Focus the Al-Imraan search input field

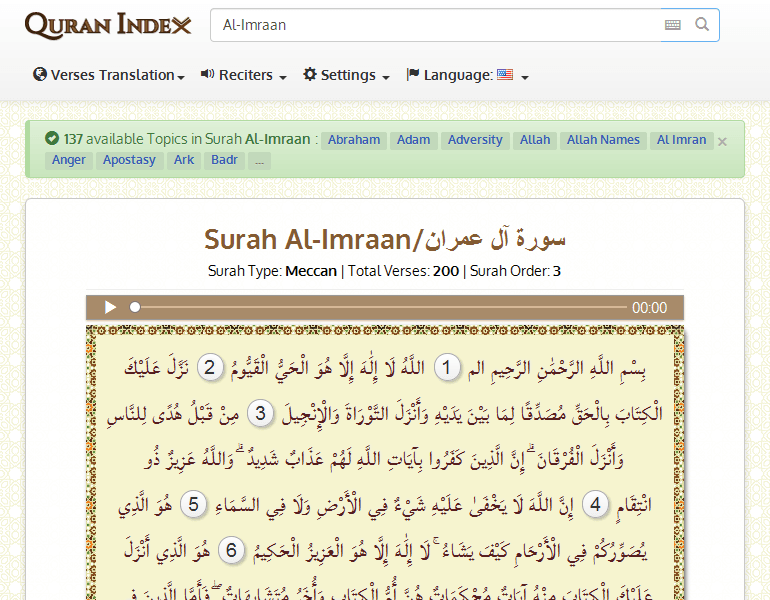[x=435, y=25]
